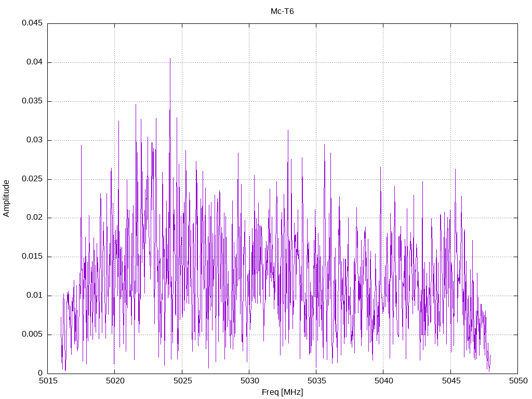The width and height of the screenshot is (532, 399).
Task: Click the Mc-T6 plot title
Action: (282, 11)
